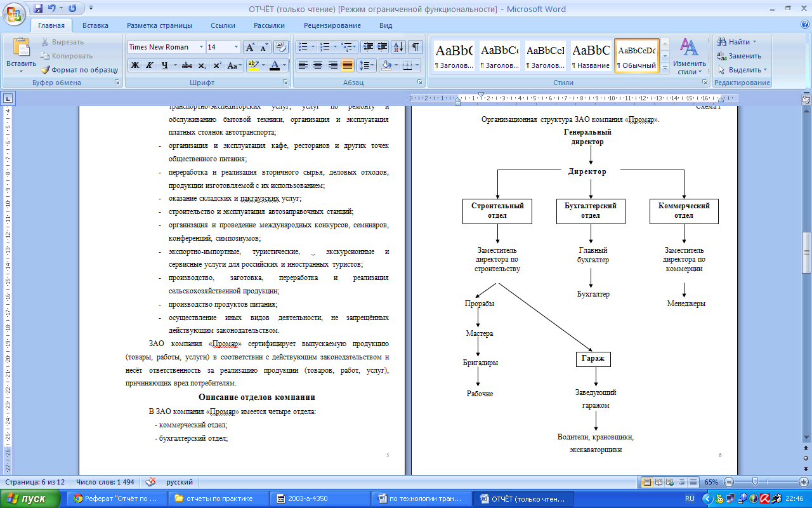This screenshot has height=508, width=812.
Task: Increase font size with grow font icon
Action: point(250,47)
